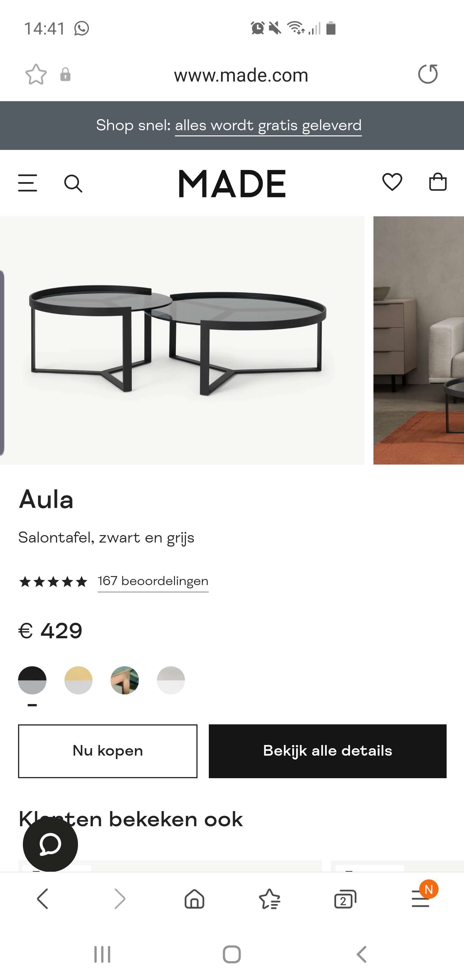
Task: Tap the living room product thumbnail
Action: tap(418, 340)
